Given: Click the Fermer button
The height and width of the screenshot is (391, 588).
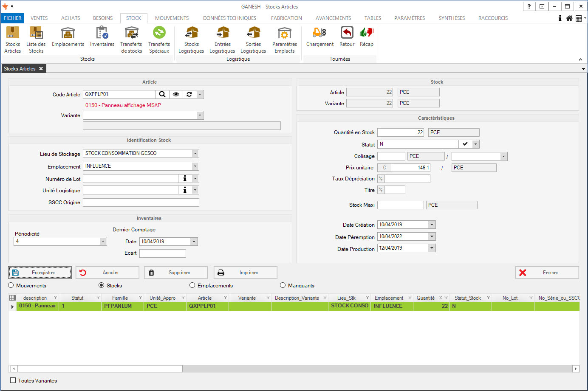Looking at the screenshot, I should pyautogui.click(x=547, y=273).
